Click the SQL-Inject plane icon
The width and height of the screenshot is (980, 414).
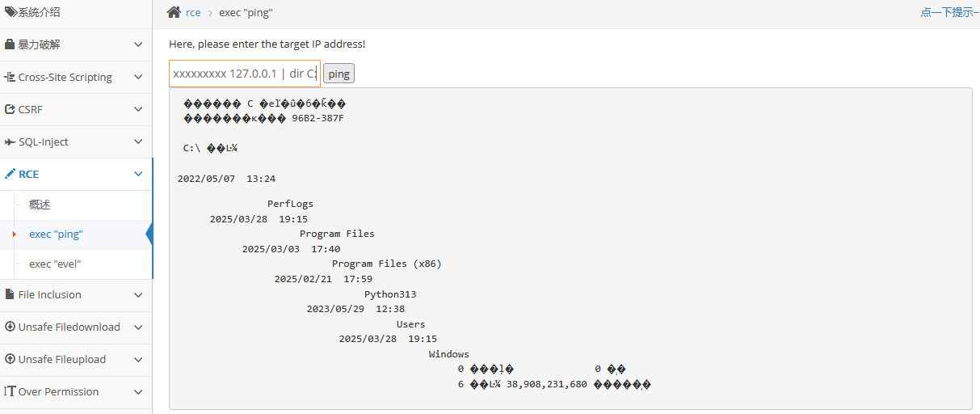click(10, 142)
